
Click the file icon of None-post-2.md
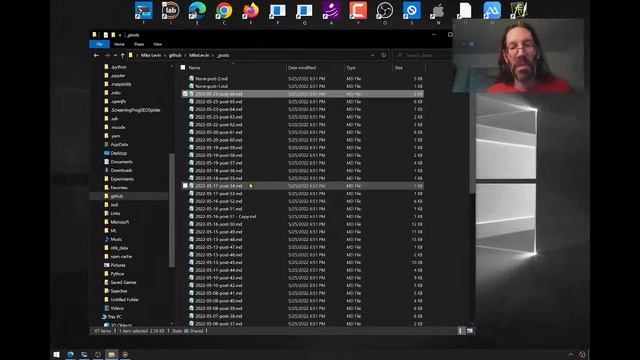click(191, 78)
